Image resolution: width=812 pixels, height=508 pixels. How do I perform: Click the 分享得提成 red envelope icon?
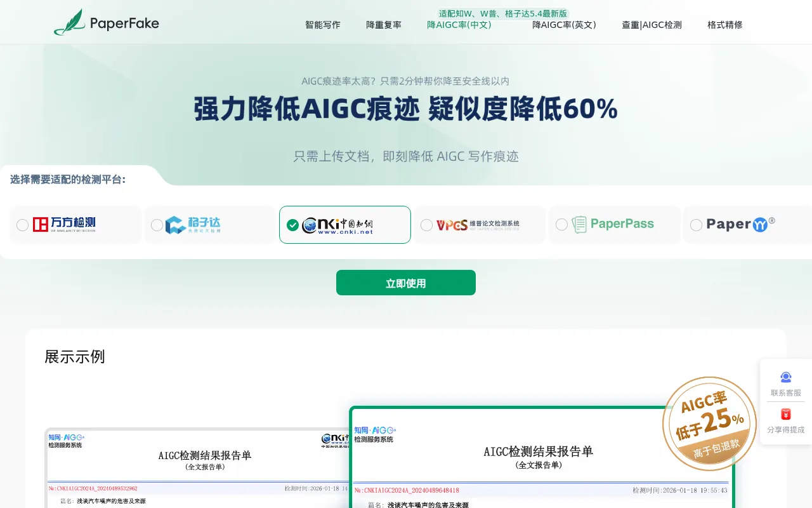pos(786,414)
